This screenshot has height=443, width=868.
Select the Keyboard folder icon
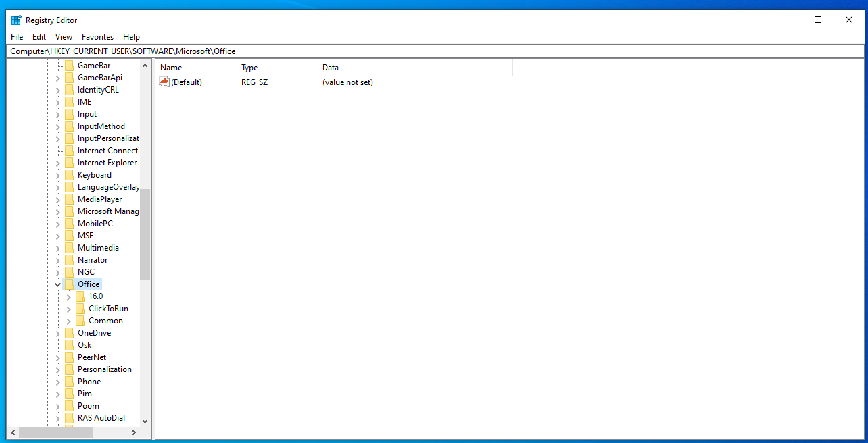click(69, 175)
